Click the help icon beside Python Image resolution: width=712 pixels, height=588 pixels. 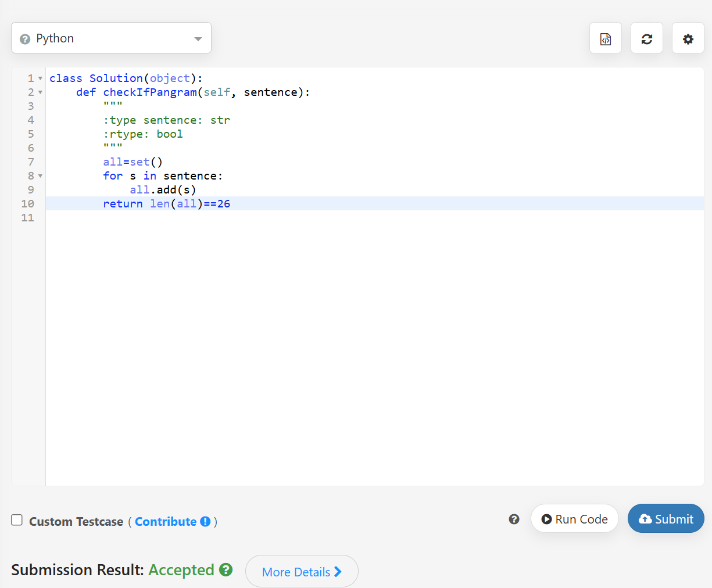coord(25,39)
